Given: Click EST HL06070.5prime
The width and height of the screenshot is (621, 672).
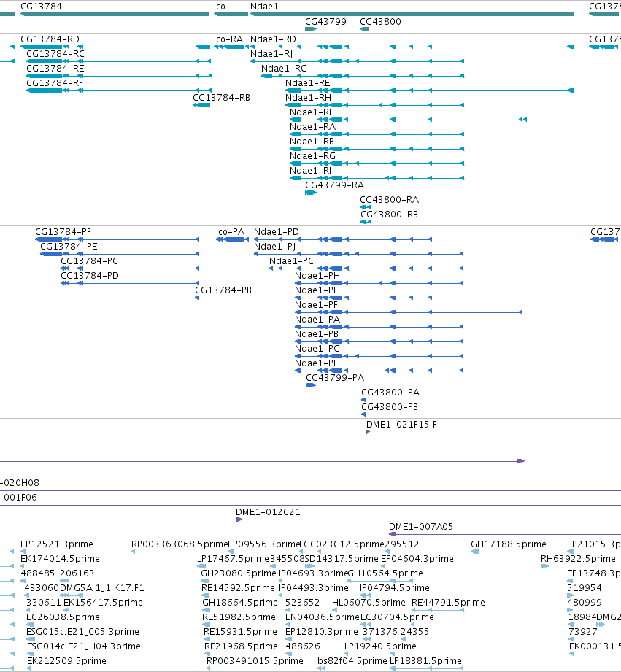Looking at the screenshot, I should click(x=369, y=602).
